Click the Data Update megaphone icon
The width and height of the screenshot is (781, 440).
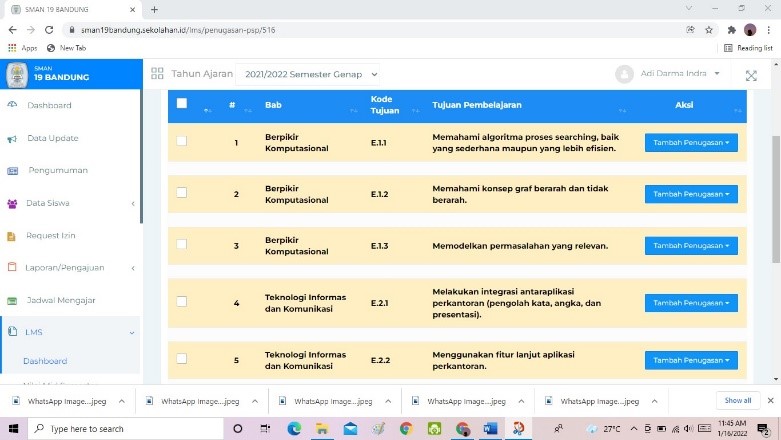(x=12, y=139)
